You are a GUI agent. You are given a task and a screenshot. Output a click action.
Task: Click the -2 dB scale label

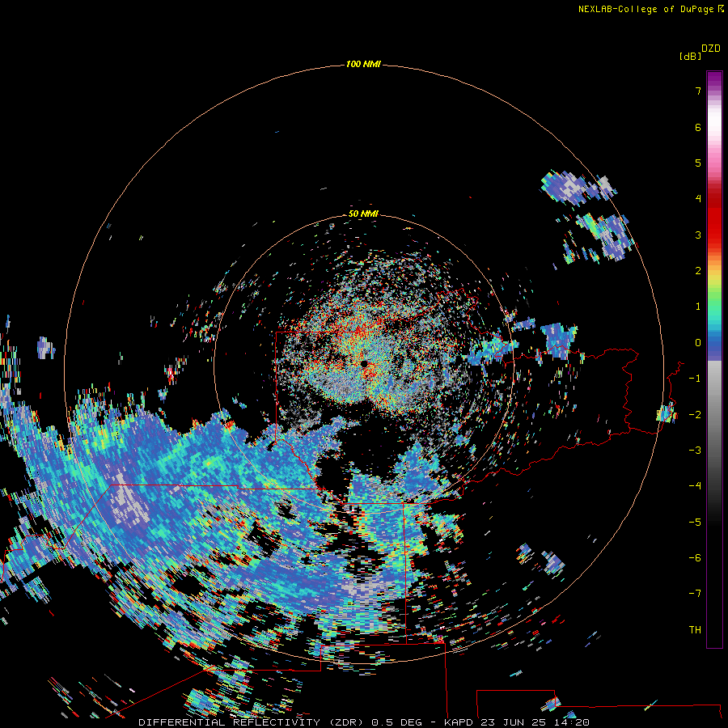tap(695, 415)
